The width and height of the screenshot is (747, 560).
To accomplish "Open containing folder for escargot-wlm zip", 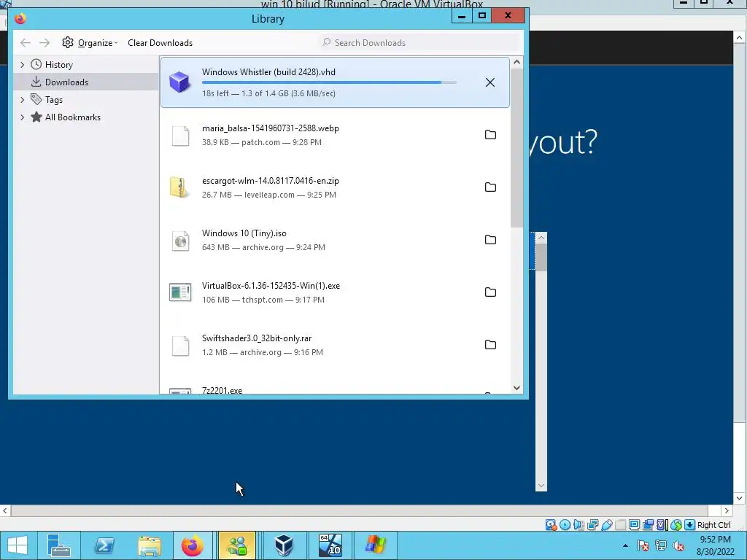I will [490, 187].
